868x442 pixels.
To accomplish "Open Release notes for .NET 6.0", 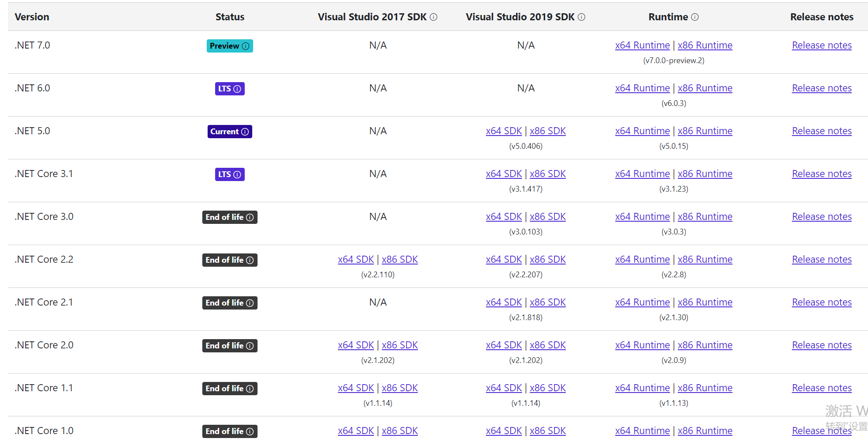I will [x=822, y=88].
